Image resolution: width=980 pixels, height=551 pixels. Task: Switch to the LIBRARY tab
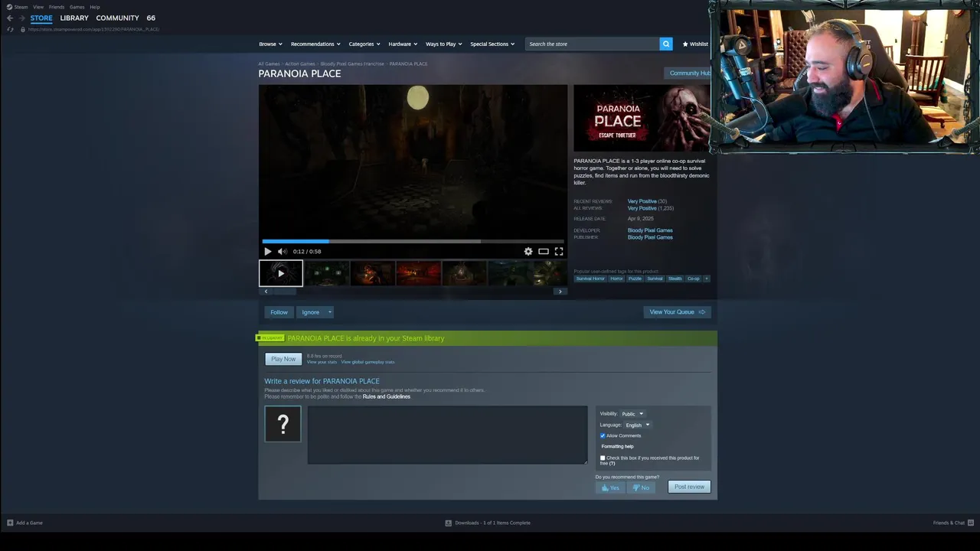[74, 18]
